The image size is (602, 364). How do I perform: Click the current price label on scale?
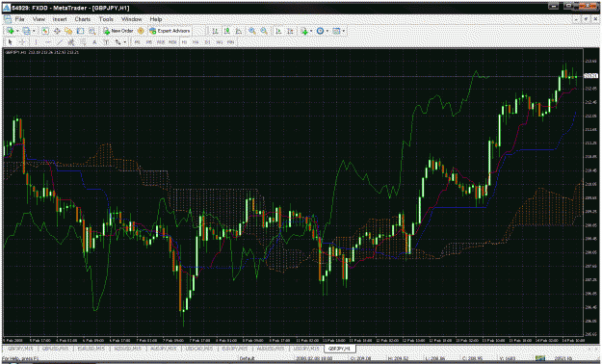(x=590, y=76)
